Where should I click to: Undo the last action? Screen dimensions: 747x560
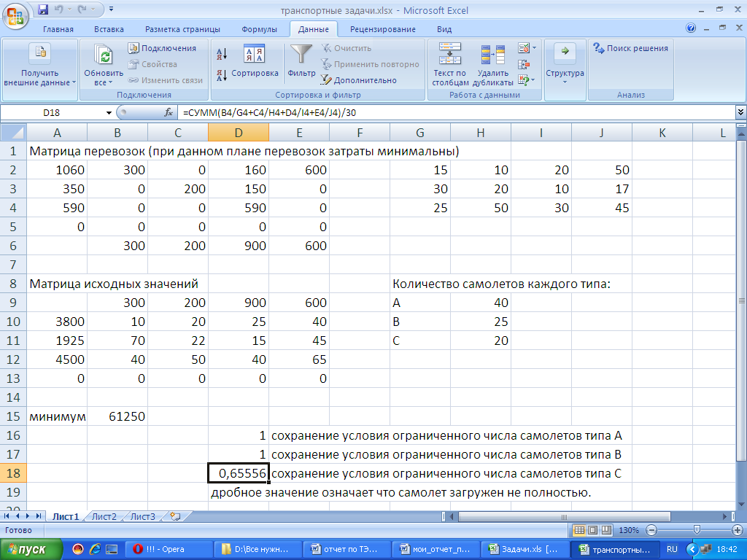[x=59, y=9]
